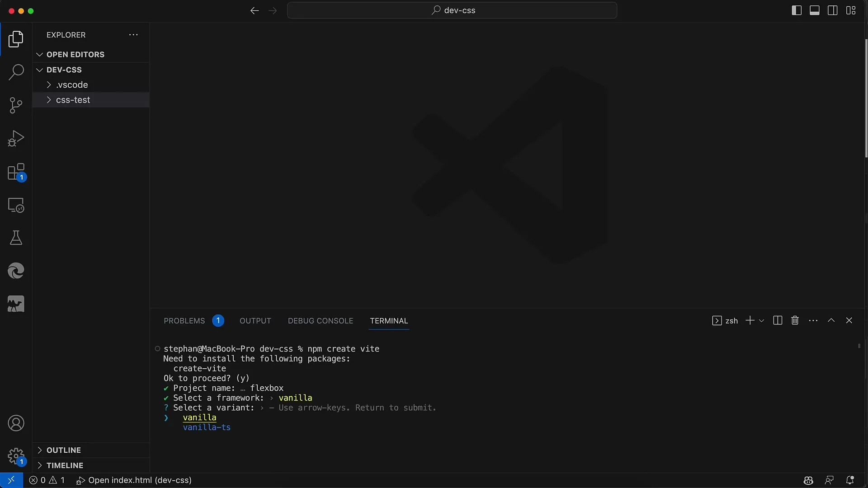
Task: Click the dev-css command center search
Action: click(x=452, y=10)
